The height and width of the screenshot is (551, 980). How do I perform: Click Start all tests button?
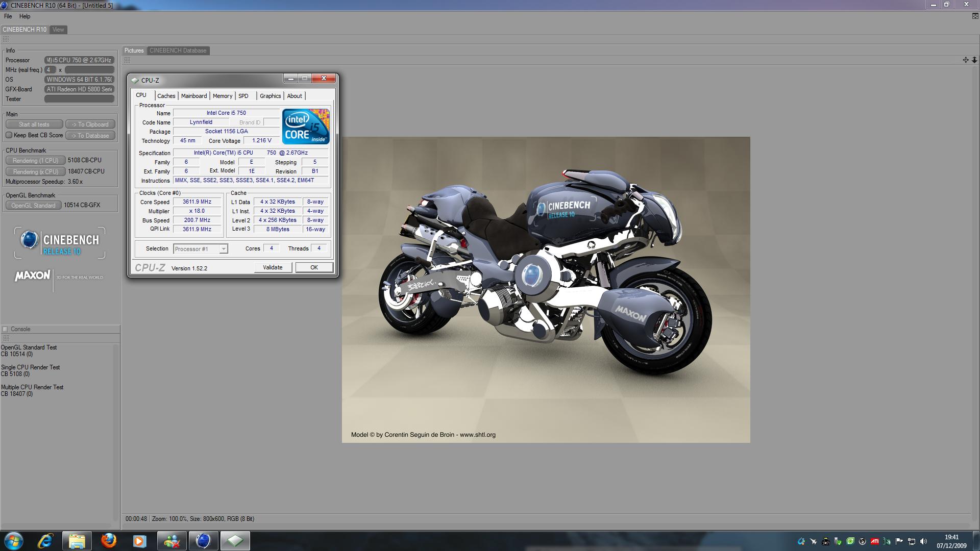pyautogui.click(x=34, y=124)
